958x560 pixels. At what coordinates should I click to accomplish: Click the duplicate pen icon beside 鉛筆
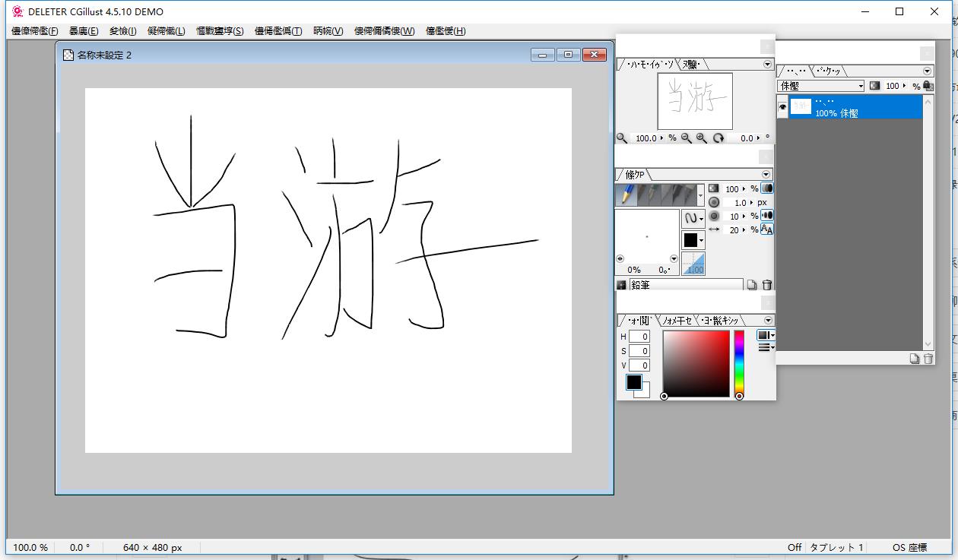pos(752,285)
